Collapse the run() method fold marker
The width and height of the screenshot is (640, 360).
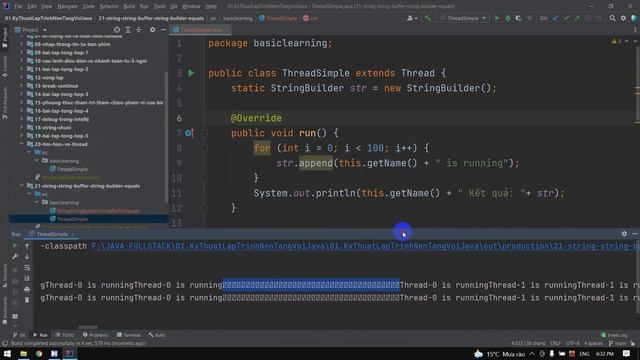(204, 133)
